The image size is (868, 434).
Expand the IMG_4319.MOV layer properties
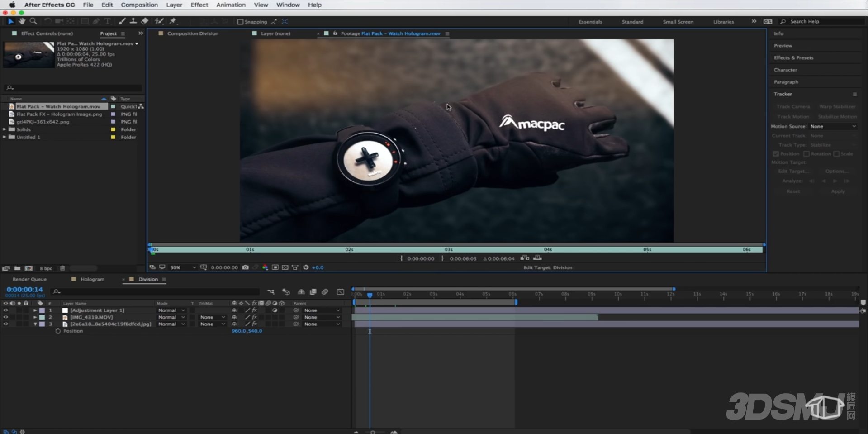click(35, 317)
